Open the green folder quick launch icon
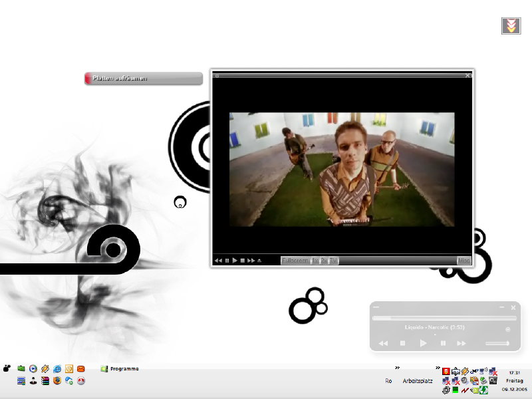Image resolution: width=532 pixels, height=399 pixels. coord(21,368)
